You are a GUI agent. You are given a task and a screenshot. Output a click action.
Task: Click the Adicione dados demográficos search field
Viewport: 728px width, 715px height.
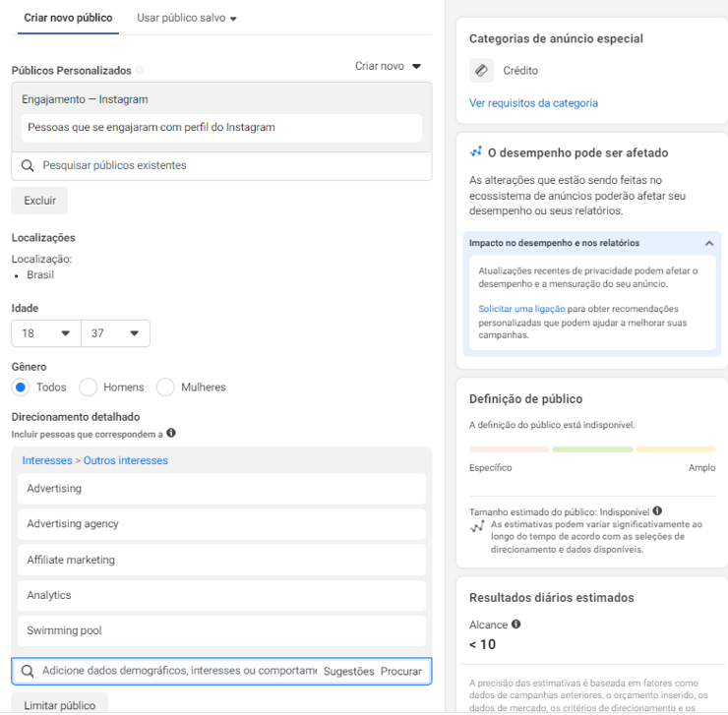179,671
